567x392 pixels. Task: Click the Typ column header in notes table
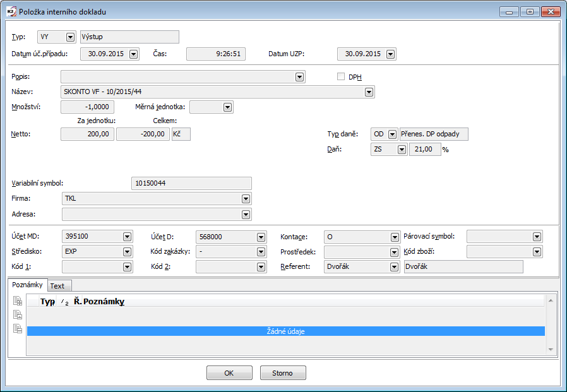tap(47, 302)
